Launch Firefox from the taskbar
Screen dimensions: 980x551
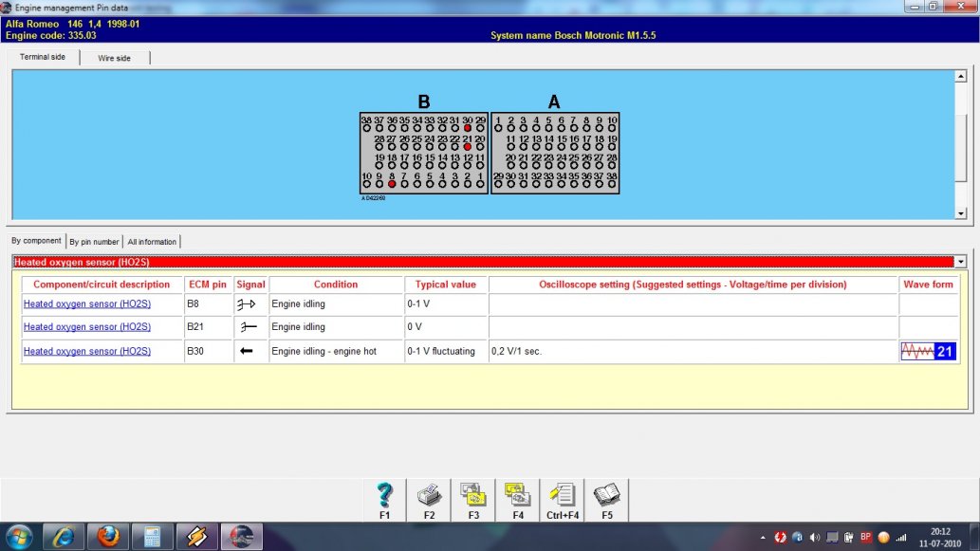(x=108, y=537)
